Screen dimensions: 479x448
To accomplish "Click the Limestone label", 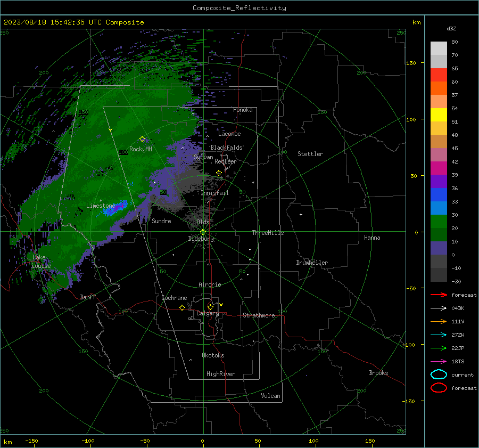I will [101, 206].
